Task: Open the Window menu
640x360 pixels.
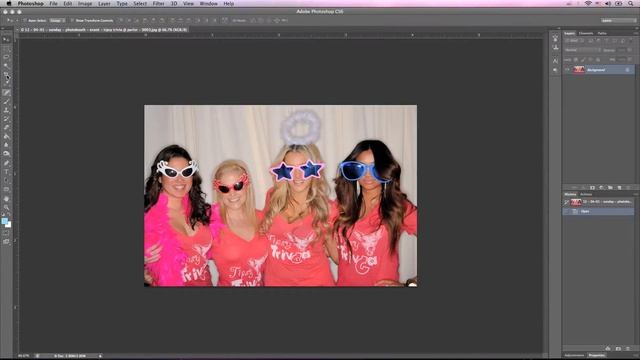Action: pos(208,4)
